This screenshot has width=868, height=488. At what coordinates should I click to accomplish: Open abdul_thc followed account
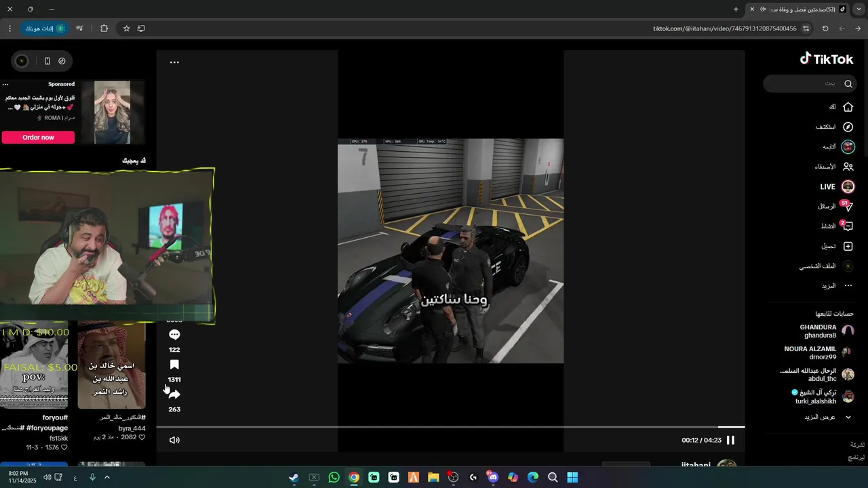coord(817,375)
